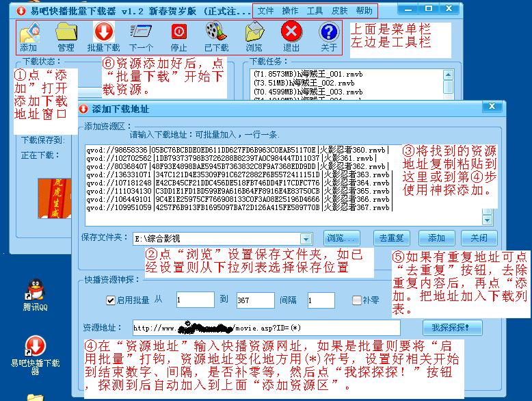Open the 管理 folder toolbar icon
This screenshot has width=532, height=401.
[x=66, y=37]
